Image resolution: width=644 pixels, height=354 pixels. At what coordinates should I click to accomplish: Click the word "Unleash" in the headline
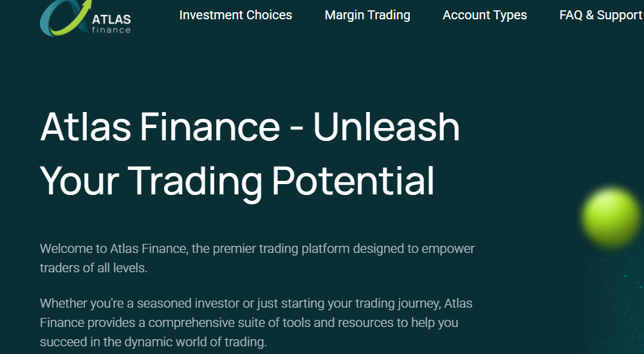click(x=387, y=127)
